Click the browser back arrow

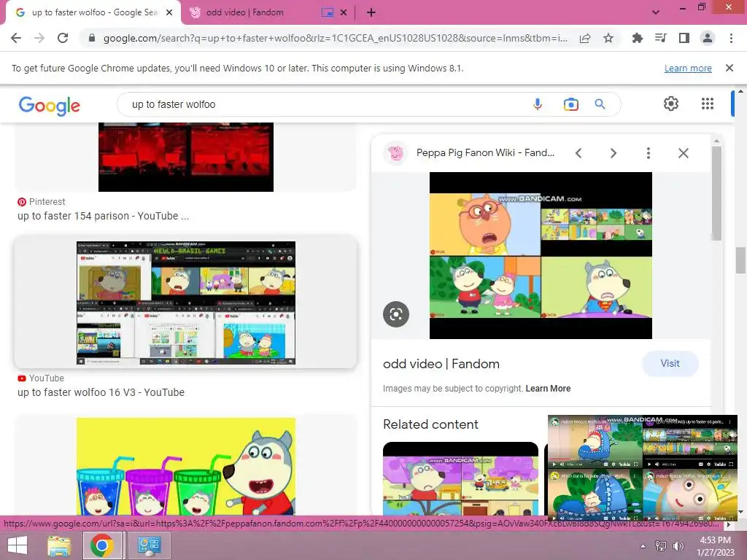16,38
